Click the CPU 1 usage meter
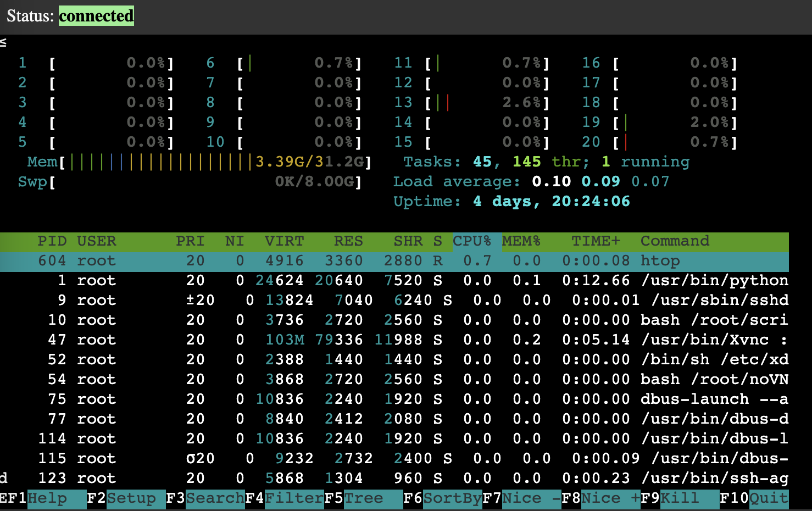The width and height of the screenshot is (812, 511). [96, 63]
